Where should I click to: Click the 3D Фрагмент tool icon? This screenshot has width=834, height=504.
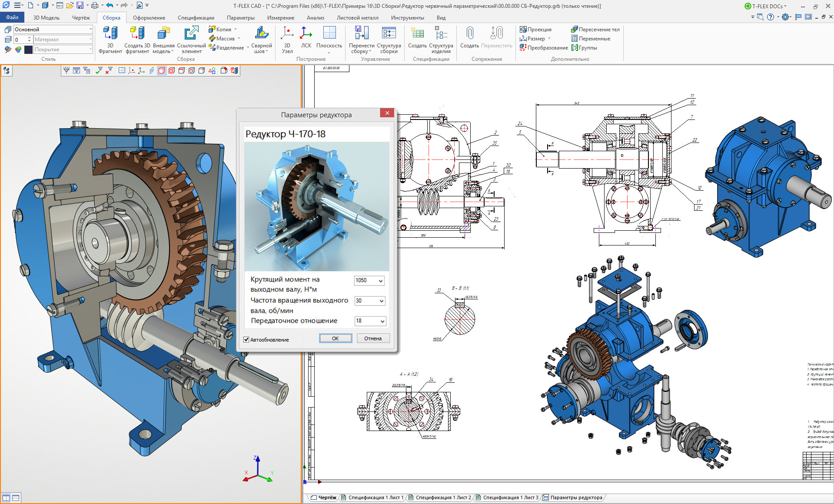click(110, 34)
